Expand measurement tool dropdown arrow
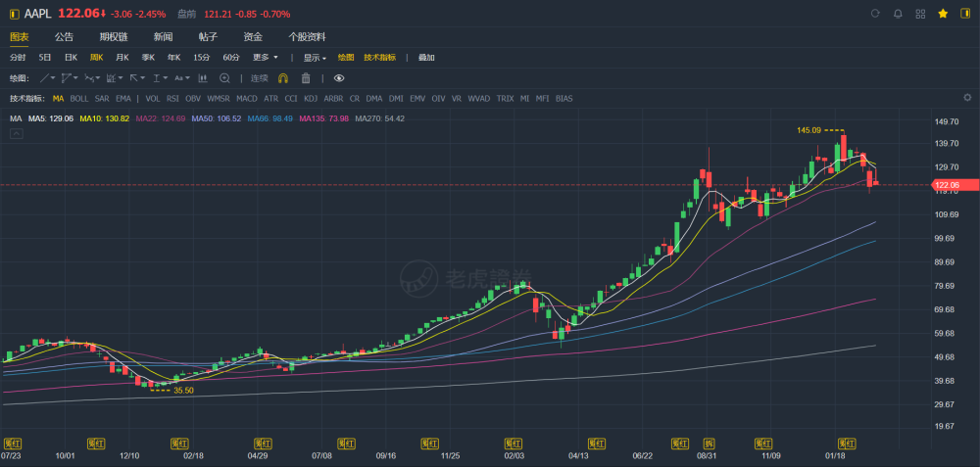 pos(165,78)
